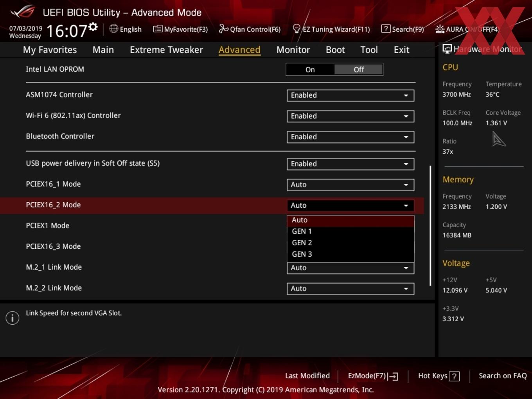Select GEN 1 option
532x399 pixels.
(350, 231)
